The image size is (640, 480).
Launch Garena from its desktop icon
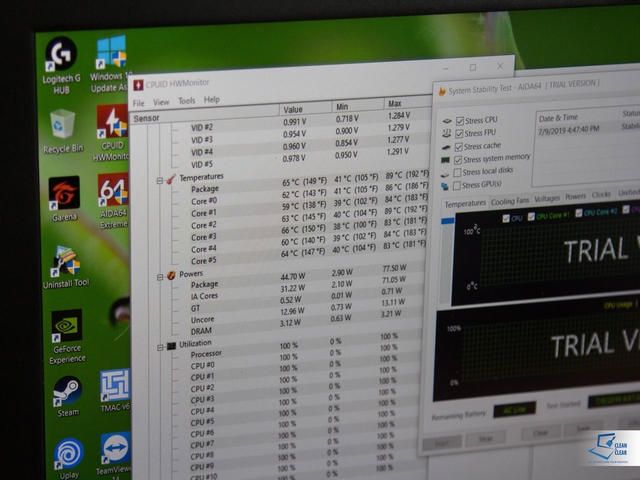point(64,193)
